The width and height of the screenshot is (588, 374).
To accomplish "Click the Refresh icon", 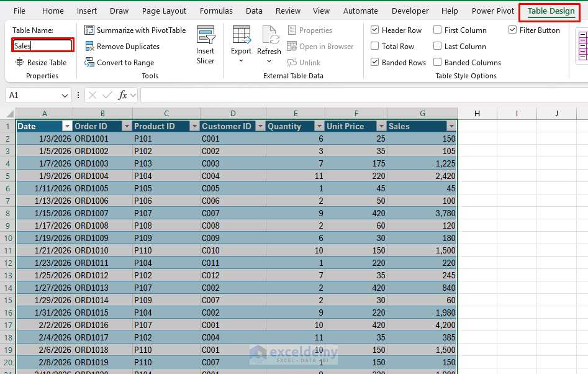I will 269,35.
